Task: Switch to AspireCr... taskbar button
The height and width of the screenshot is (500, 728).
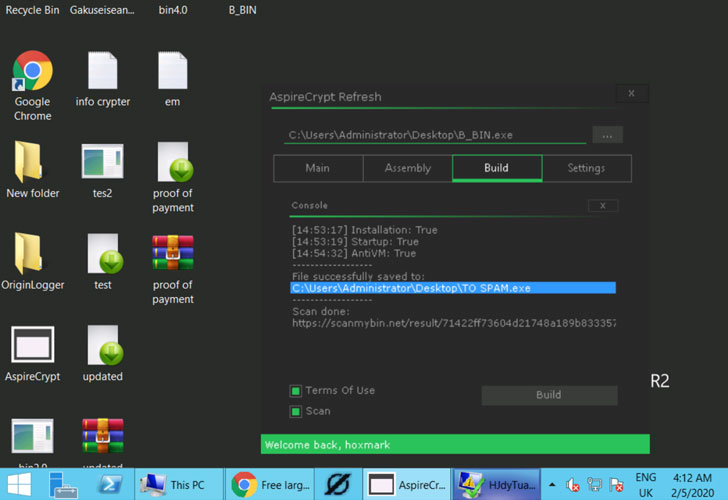Action: click(407, 484)
